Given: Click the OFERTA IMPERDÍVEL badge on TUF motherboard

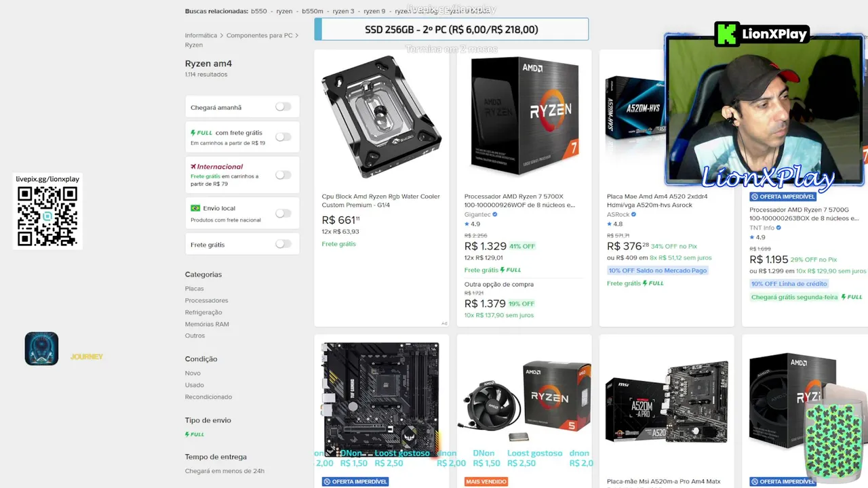Looking at the screenshot, I should point(355,482).
